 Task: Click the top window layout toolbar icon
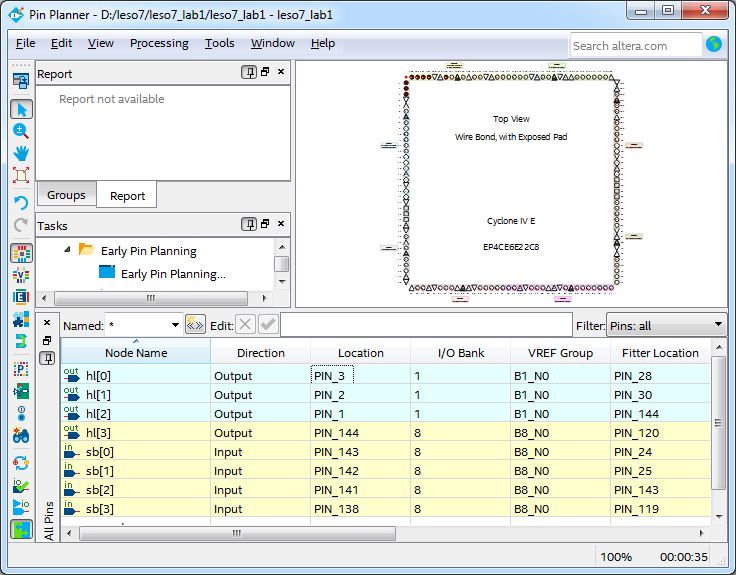click(21, 81)
